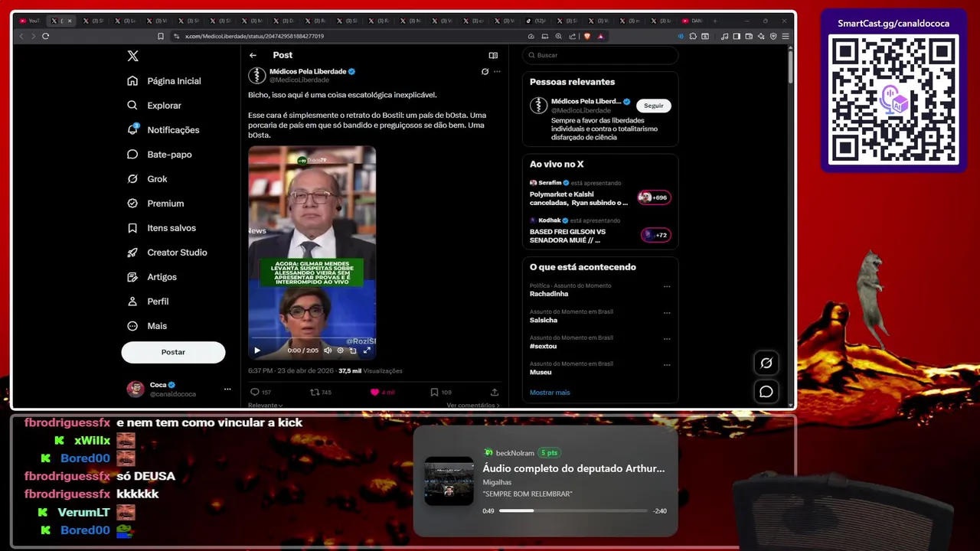This screenshot has width=980, height=551.
Task: Bookmark the post with 109 saves
Action: [441, 392]
